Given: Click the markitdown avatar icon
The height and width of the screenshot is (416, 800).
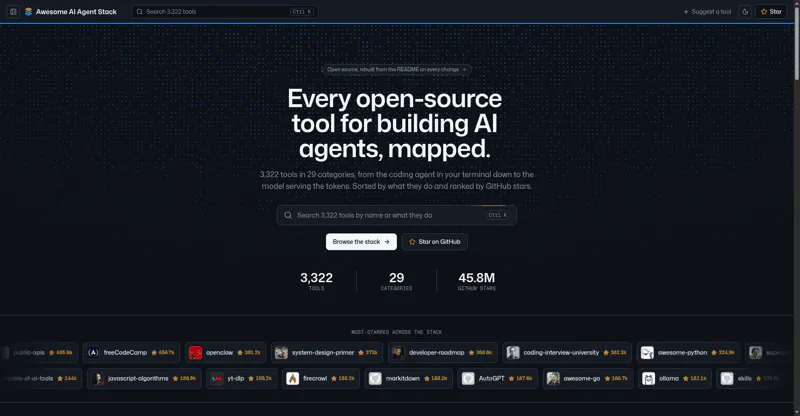Looking at the screenshot, I should [375, 379].
